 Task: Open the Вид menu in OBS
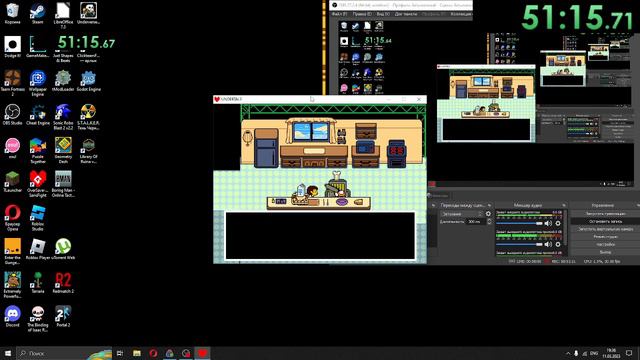point(383,14)
